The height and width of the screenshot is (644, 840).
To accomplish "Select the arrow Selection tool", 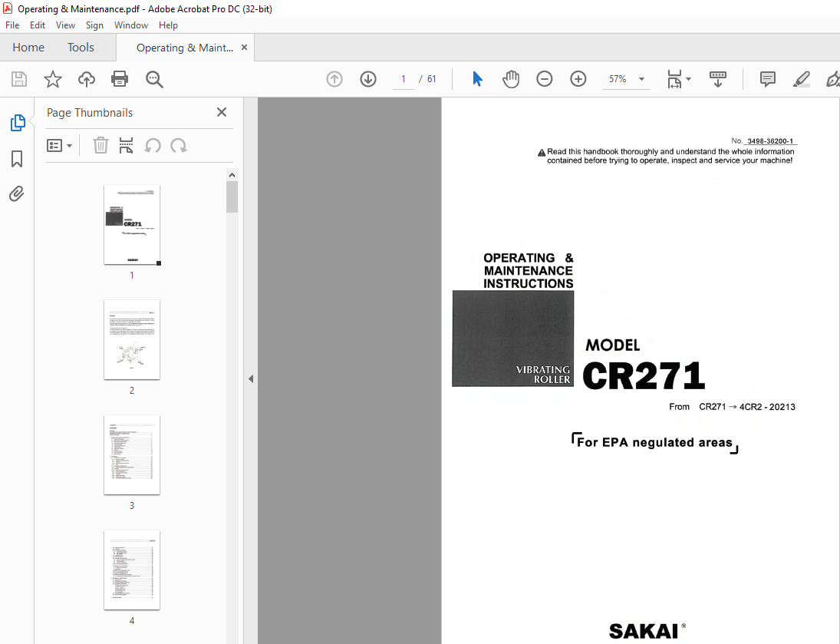I will pos(477,79).
